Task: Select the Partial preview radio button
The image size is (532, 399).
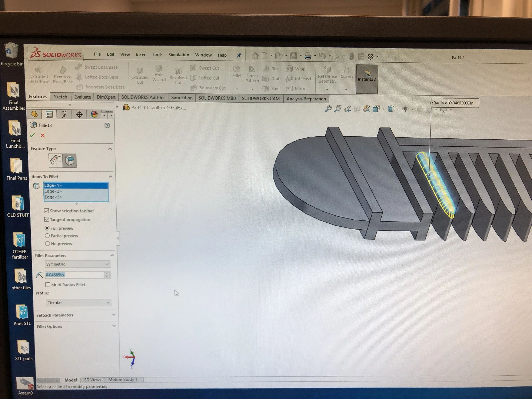Action: [47, 236]
